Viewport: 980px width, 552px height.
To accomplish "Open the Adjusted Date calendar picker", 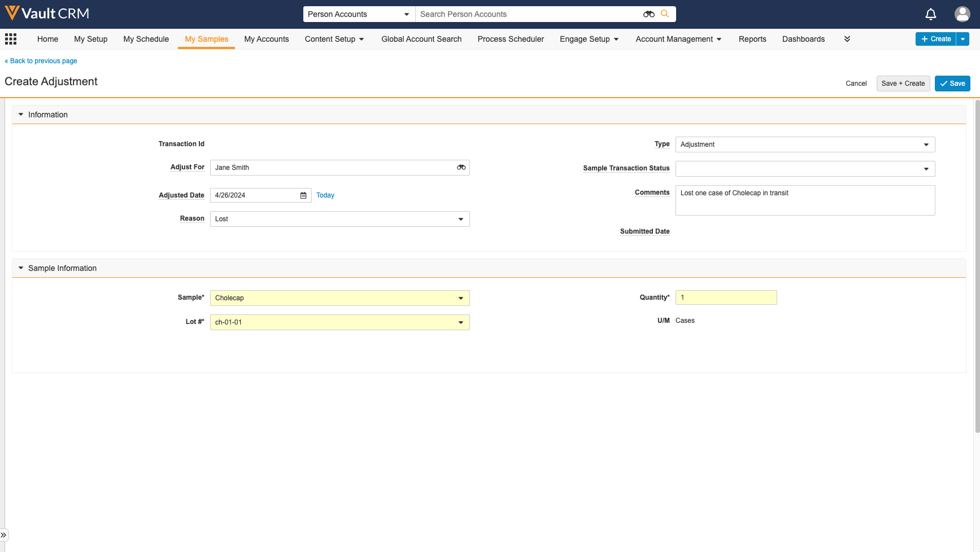I will (303, 195).
